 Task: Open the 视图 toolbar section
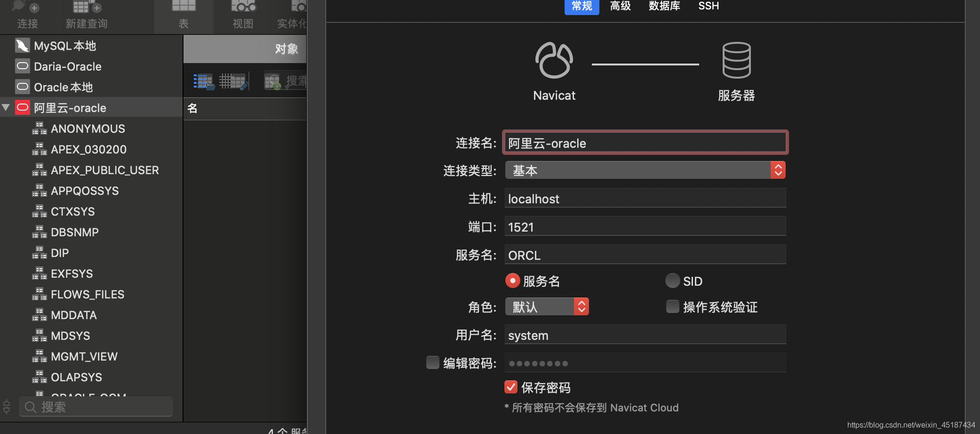pyautogui.click(x=243, y=15)
